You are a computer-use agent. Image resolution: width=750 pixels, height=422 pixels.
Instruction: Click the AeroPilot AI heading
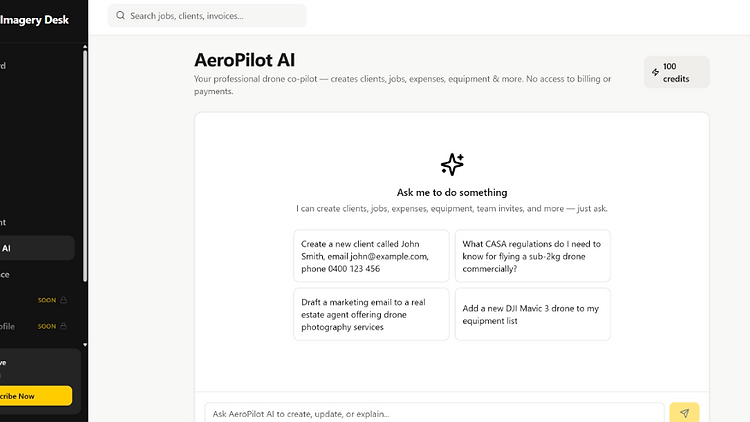pyautogui.click(x=244, y=60)
